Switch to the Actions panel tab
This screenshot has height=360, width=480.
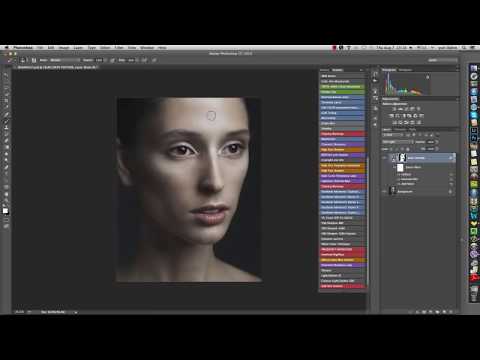pyautogui.click(x=337, y=70)
